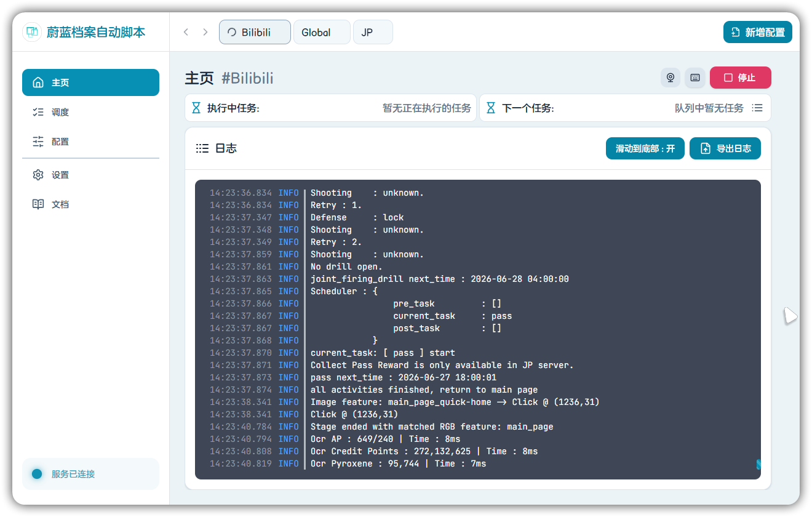Go forward with the right chevron arrow
This screenshot has width=812, height=517.
click(205, 32)
